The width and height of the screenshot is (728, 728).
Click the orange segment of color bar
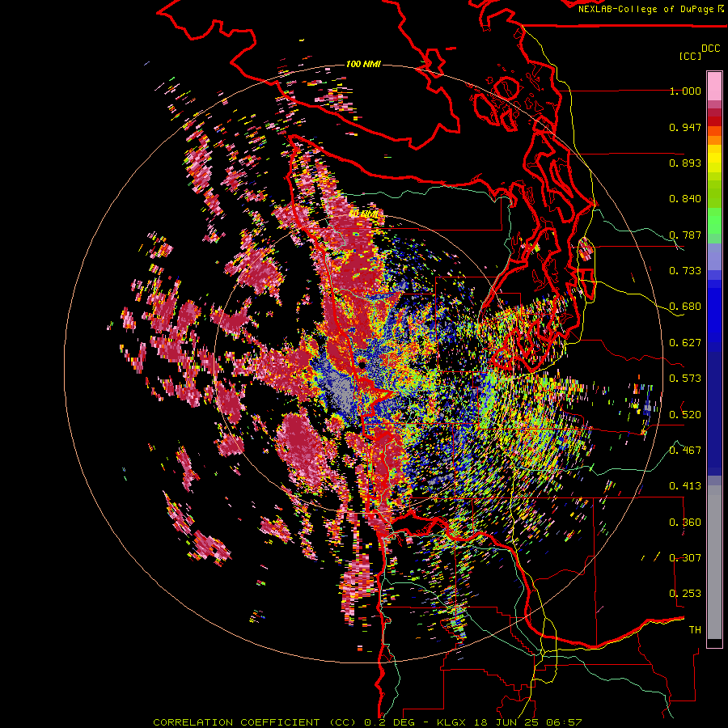coord(714,135)
